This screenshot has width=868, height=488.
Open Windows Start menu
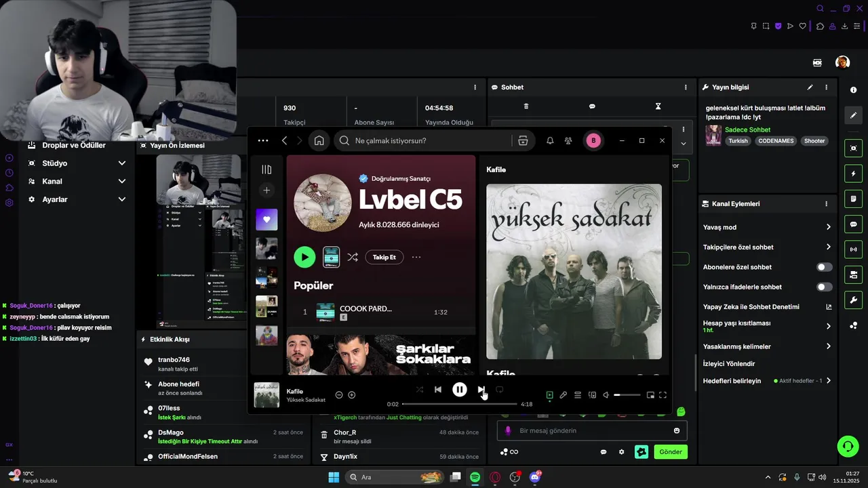click(x=334, y=477)
